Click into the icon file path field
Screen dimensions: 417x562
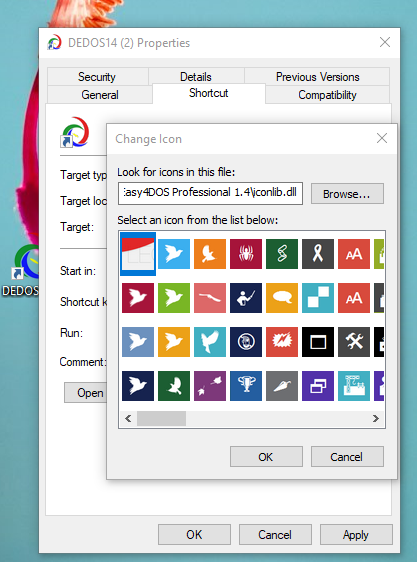tap(210, 194)
